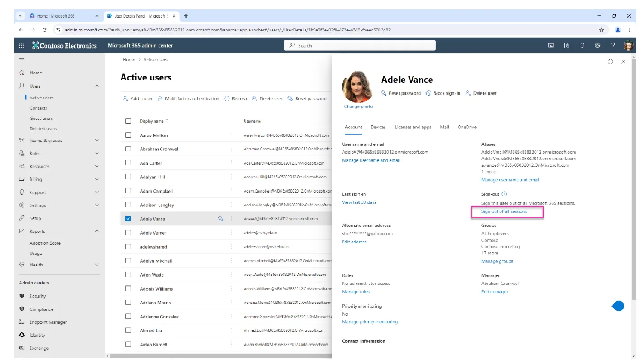Click Change photo link
The width and height of the screenshot is (639, 364).
coord(358,107)
